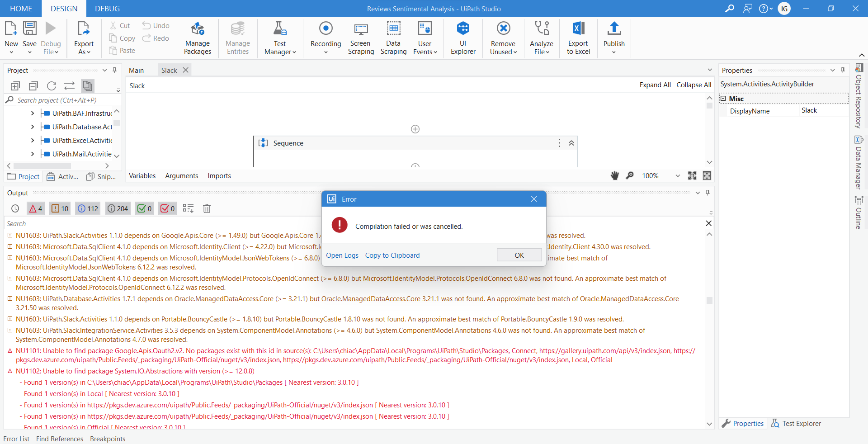Pin the Properties panel

click(x=843, y=70)
